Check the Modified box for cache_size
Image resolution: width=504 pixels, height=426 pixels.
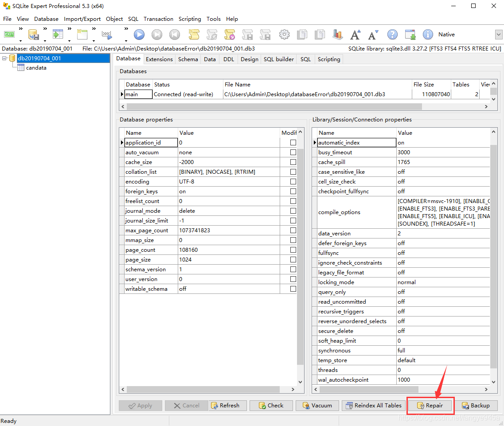[x=292, y=162]
